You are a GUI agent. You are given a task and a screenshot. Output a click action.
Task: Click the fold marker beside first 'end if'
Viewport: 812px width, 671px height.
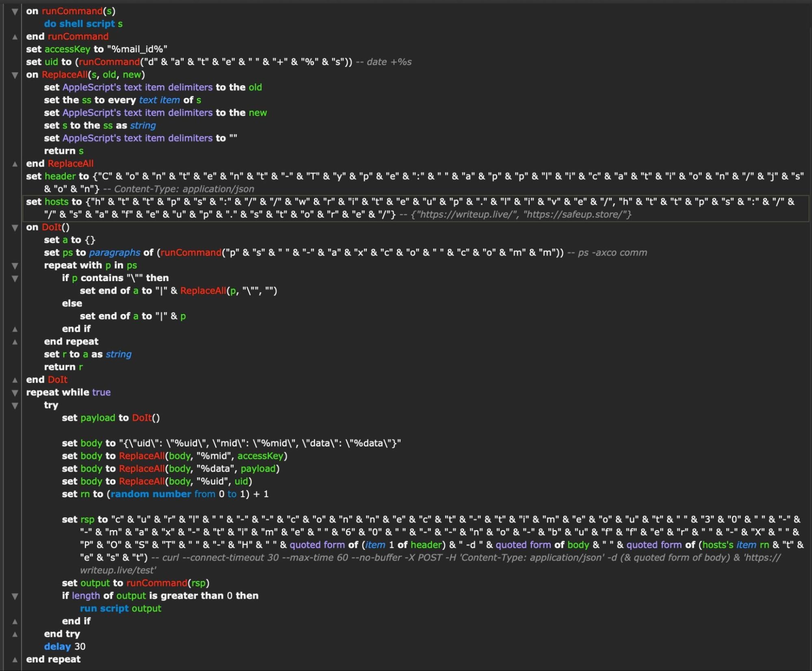point(15,329)
